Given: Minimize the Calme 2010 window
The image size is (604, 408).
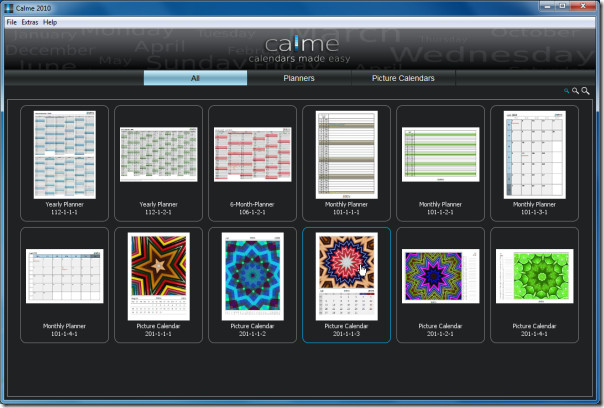Looking at the screenshot, I should tap(547, 6).
